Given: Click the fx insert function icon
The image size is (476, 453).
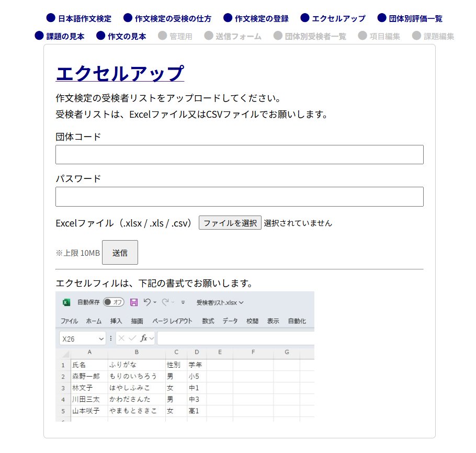Looking at the screenshot, I should pyautogui.click(x=143, y=339).
